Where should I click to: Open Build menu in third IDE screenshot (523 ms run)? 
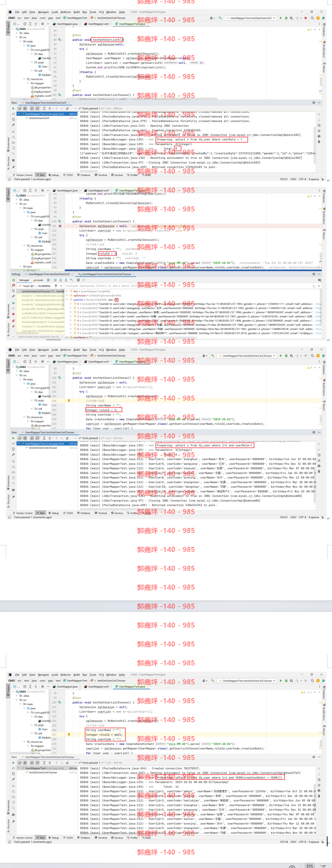[76, 350]
